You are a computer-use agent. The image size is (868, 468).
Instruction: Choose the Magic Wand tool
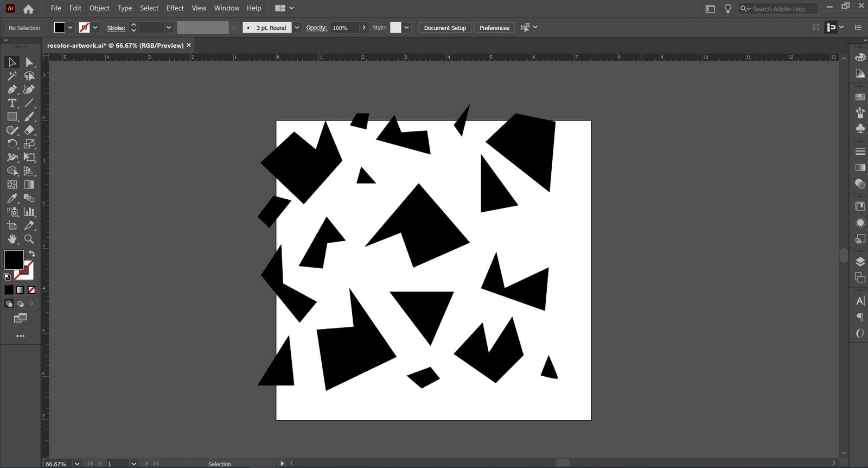[x=12, y=76]
